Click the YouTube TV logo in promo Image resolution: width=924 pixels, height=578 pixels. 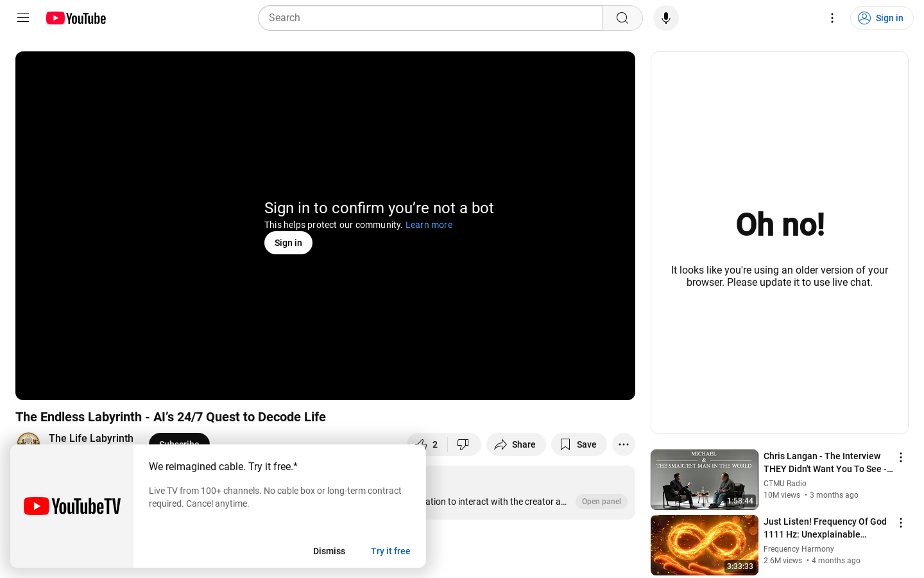click(72, 506)
